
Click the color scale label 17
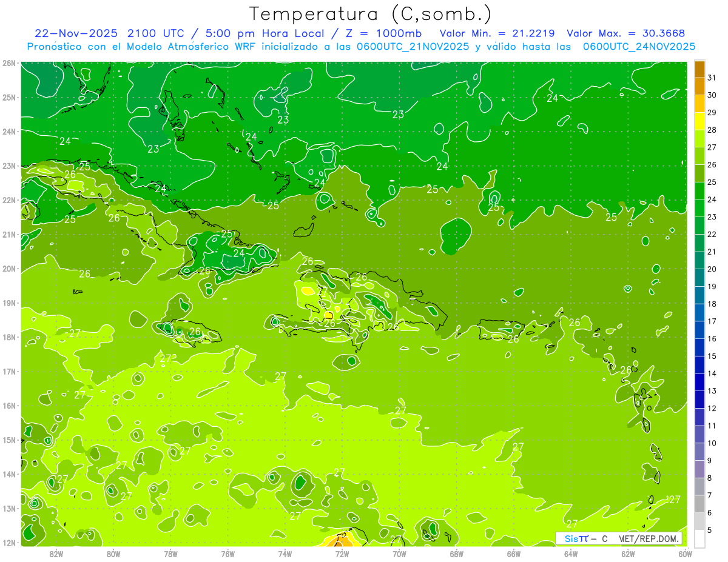[x=712, y=321]
